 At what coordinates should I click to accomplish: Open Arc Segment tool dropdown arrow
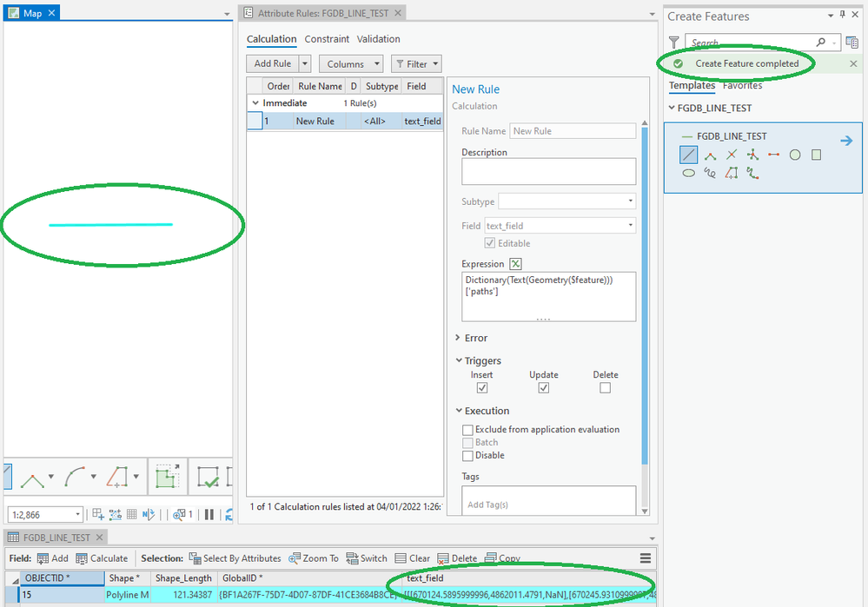[94, 477]
